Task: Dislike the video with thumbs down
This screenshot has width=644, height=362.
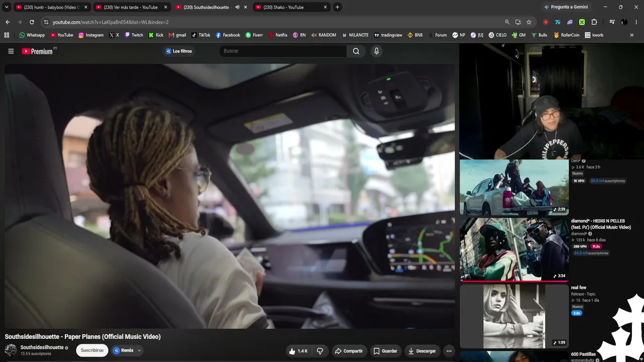Action: click(320, 351)
